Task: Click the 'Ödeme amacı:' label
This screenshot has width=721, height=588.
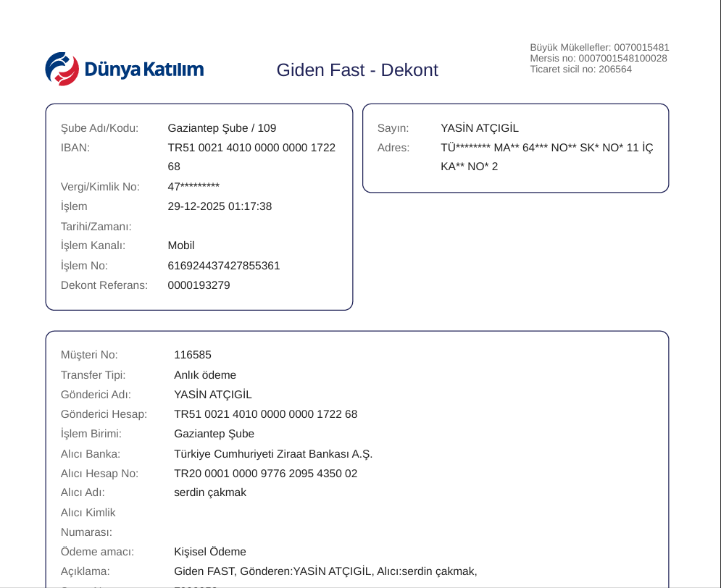Action: tap(97, 552)
